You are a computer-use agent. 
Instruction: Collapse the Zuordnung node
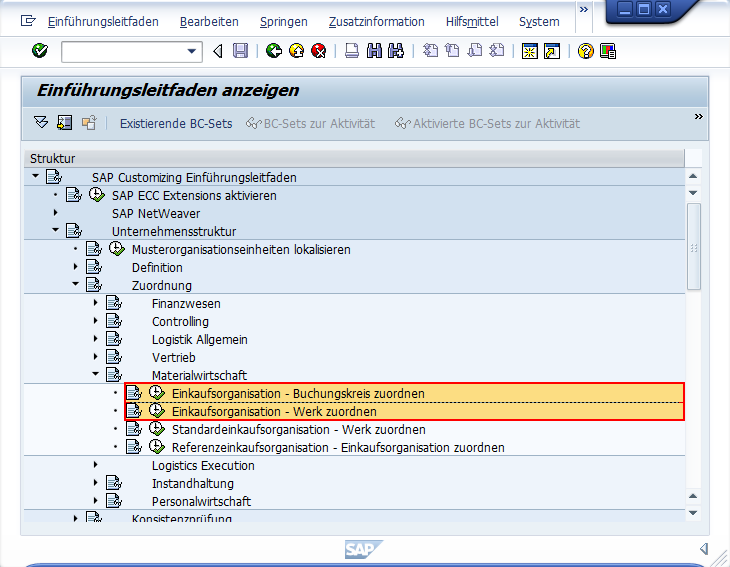[75, 284]
